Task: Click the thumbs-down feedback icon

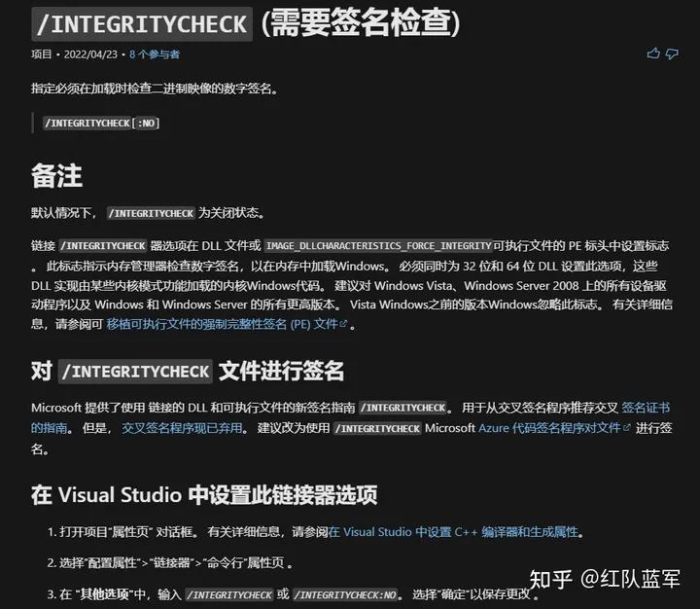Action: 672,54
